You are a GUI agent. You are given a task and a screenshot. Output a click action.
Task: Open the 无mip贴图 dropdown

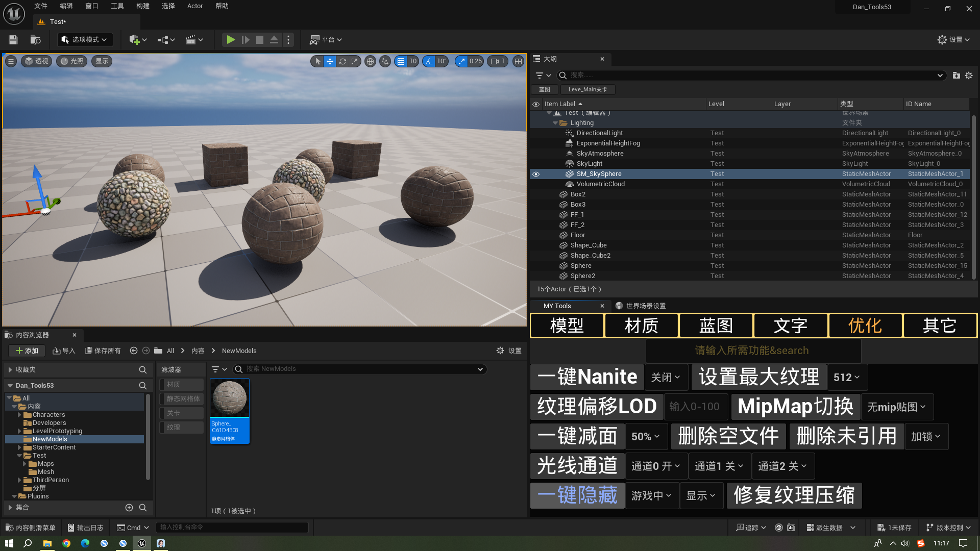coord(897,407)
